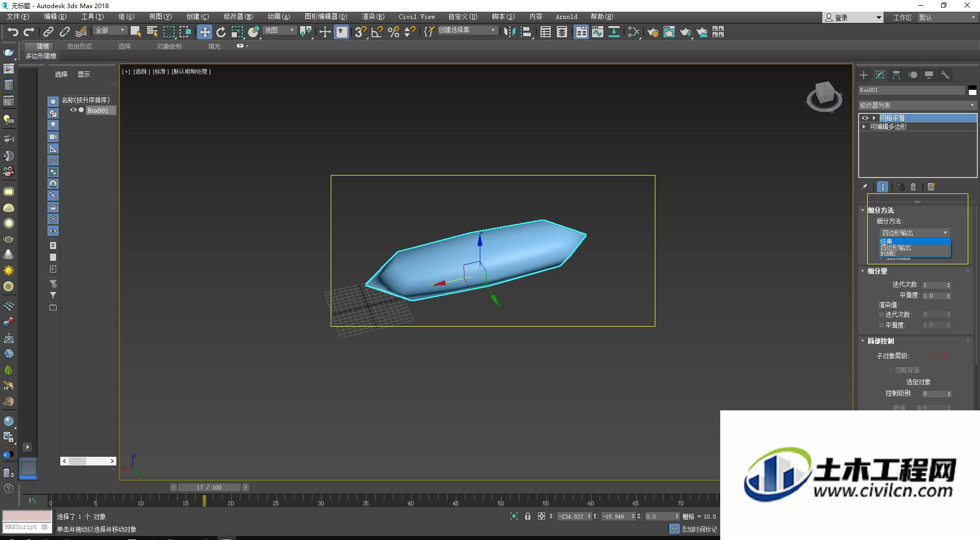Toggle Box001 eye visibility in scene explorer
The height and width of the screenshot is (540, 980).
point(73,110)
